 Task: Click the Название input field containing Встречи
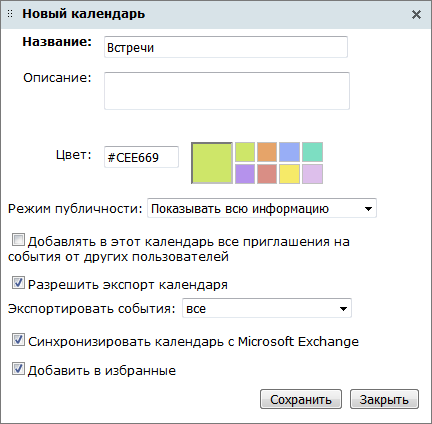(x=226, y=47)
